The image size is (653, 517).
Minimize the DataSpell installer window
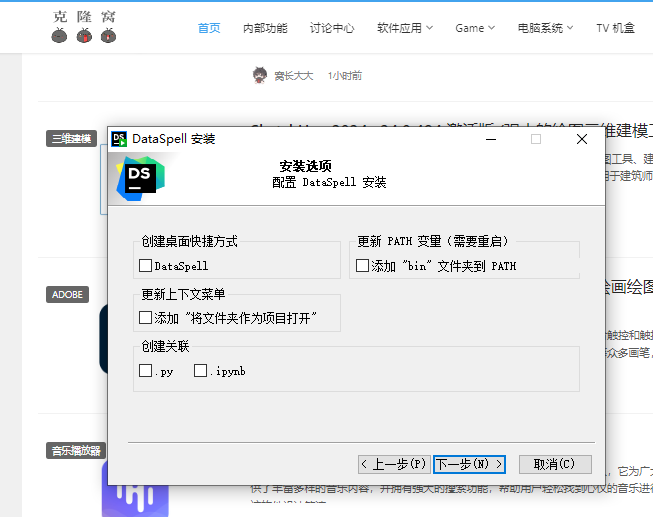point(491,139)
